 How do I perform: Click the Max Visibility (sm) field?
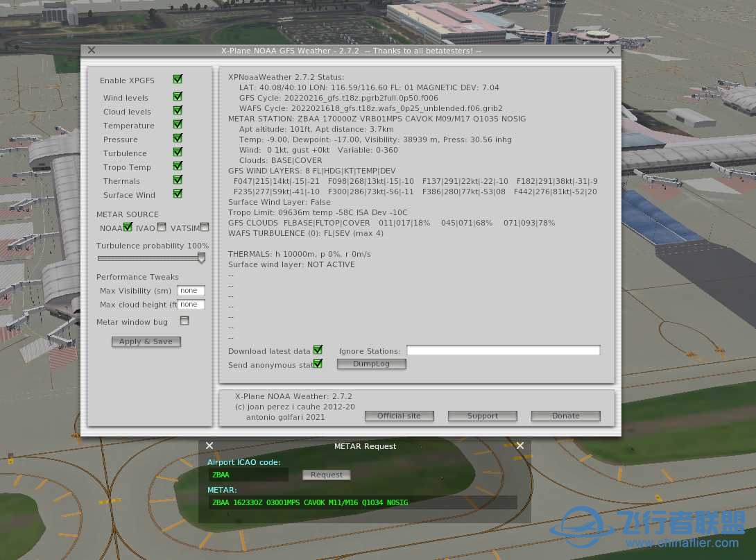(191, 290)
